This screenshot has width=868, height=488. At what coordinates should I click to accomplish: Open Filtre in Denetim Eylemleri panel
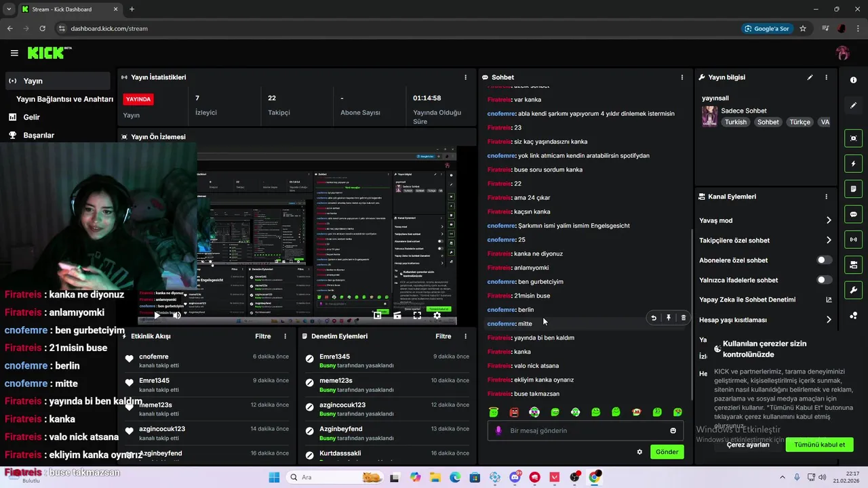[443, 336]
